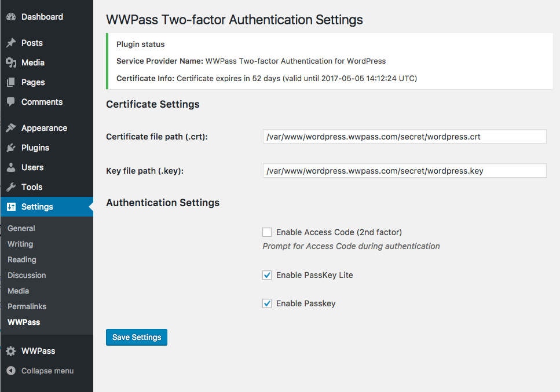The image size is (560, 392).
Task: Click Save Settings button
Action: [137, 337]
